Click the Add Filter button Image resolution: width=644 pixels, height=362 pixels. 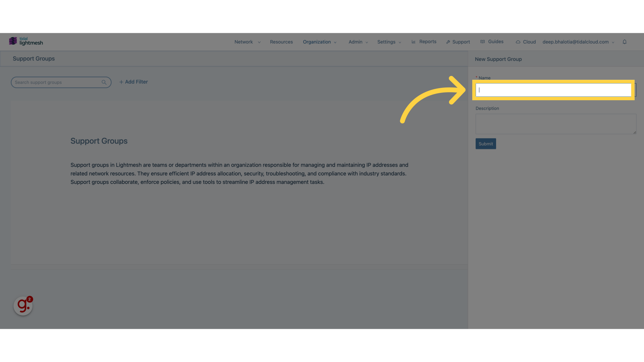tap(133, 82)
